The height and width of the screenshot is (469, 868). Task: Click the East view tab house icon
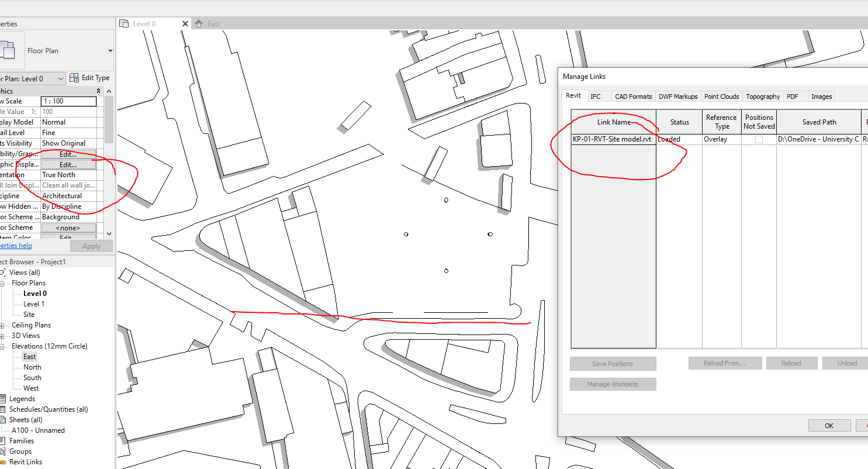pyautogui.click(x=199, y=24)
